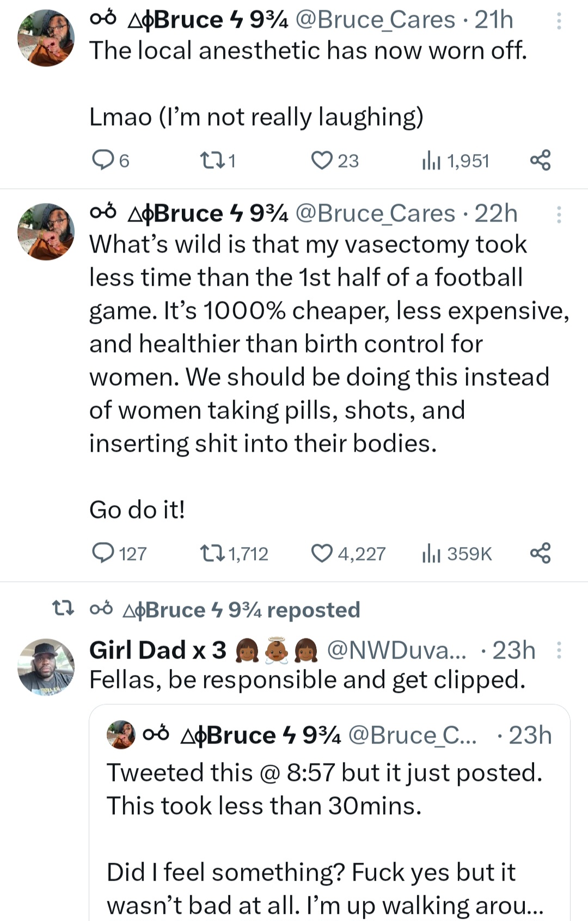Open Bruce's profile picture on the top tweet

coord(46,38)
